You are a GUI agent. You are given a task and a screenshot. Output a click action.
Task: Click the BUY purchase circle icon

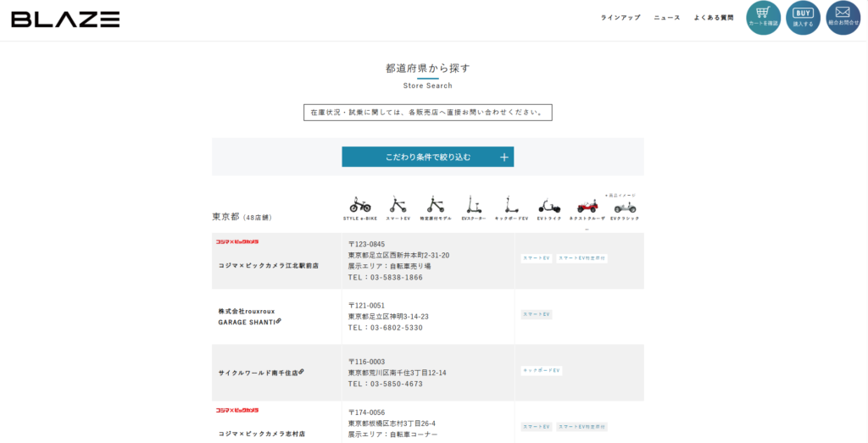(804, 18)
